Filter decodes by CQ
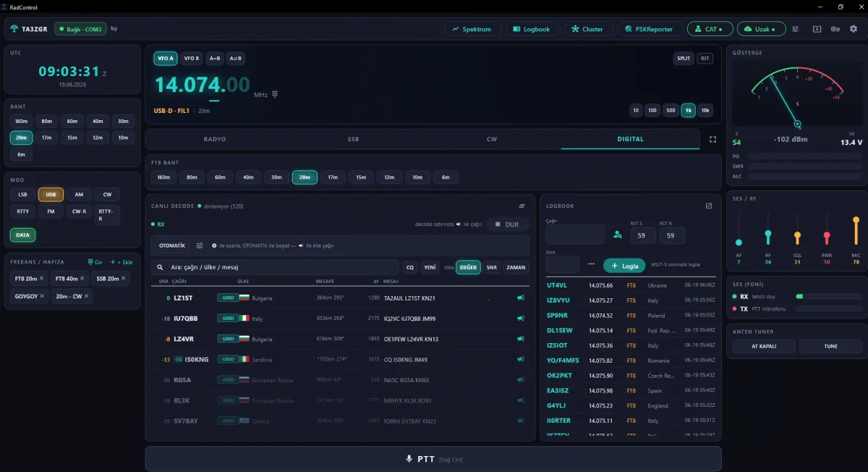Image resolution: width=868 pixels, height=472 pixels. [x=410, y=267]
